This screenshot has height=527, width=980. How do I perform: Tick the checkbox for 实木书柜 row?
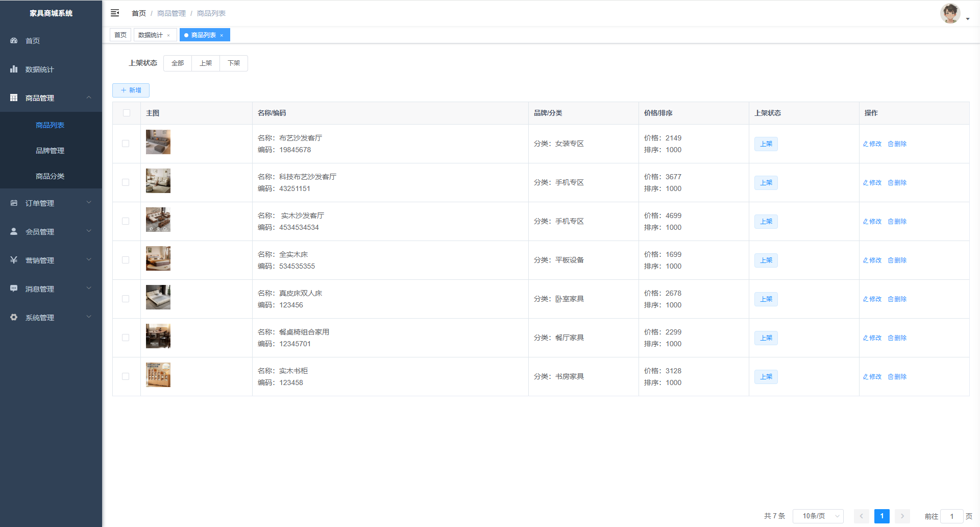(x=126, y=376)
